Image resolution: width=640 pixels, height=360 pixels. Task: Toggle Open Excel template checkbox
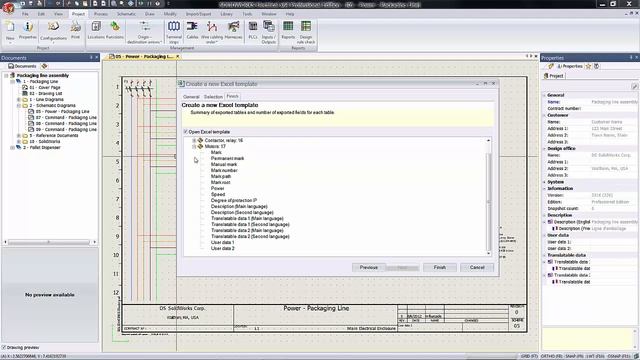(186, 132)
